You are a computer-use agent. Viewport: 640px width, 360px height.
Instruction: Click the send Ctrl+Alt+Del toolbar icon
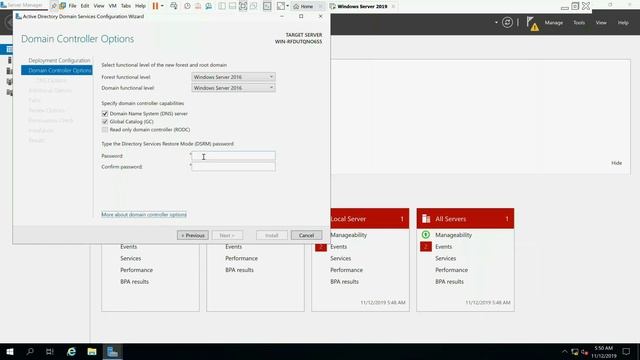173,6
